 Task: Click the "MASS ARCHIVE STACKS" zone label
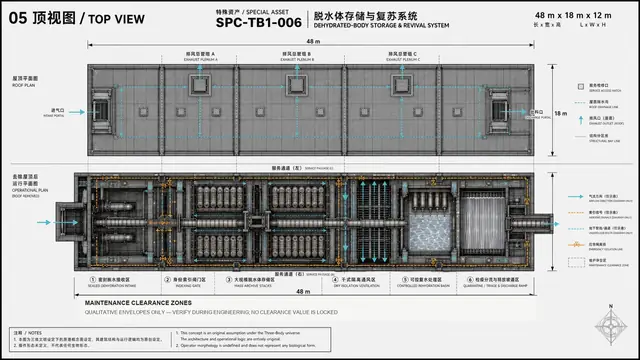tap(253, 286)
